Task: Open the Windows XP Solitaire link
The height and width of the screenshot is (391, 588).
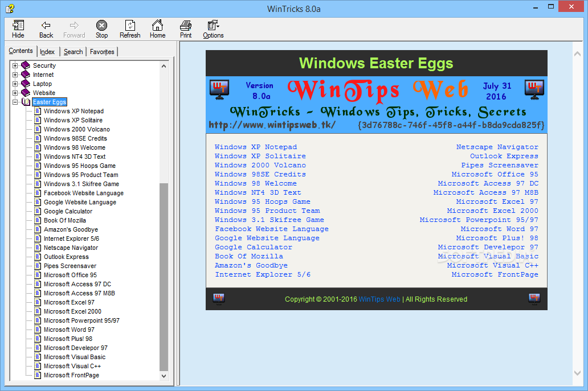Action: pyautogui.click(x=260, y=156)
